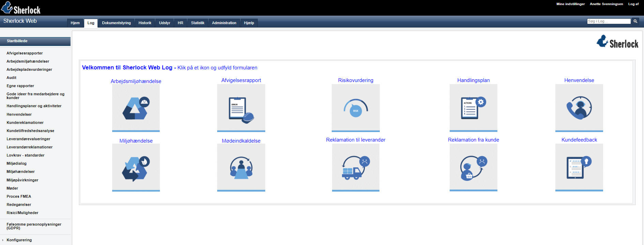Select the Log tab
The width and height of the screenshot is (644, 245).
pos(91,23)
